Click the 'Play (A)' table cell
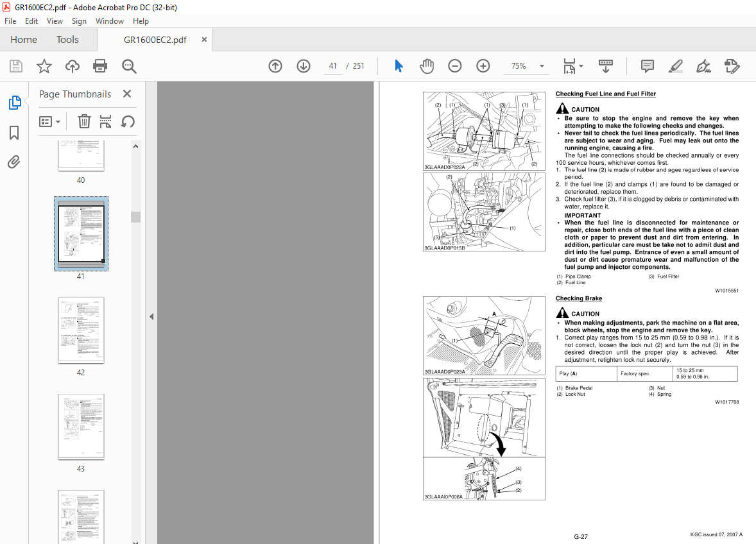This screenshot has height=544, width=756. click(587, 373)
